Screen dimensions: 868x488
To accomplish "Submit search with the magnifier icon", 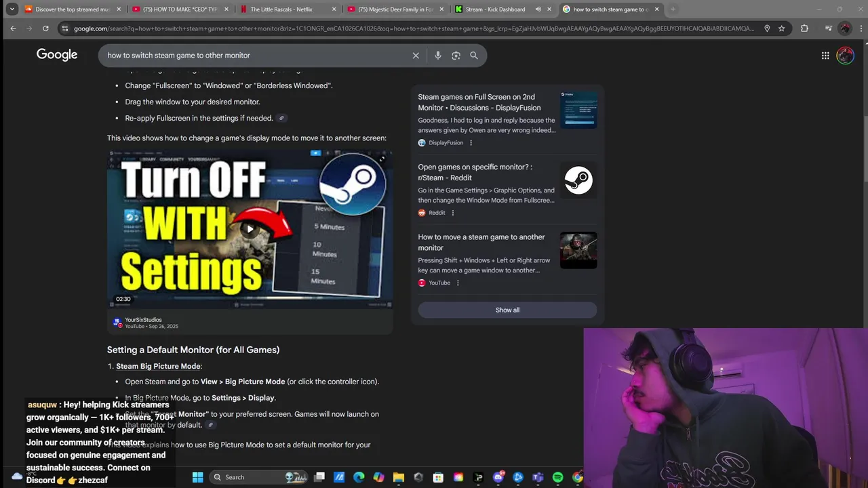I will [474, 56].
